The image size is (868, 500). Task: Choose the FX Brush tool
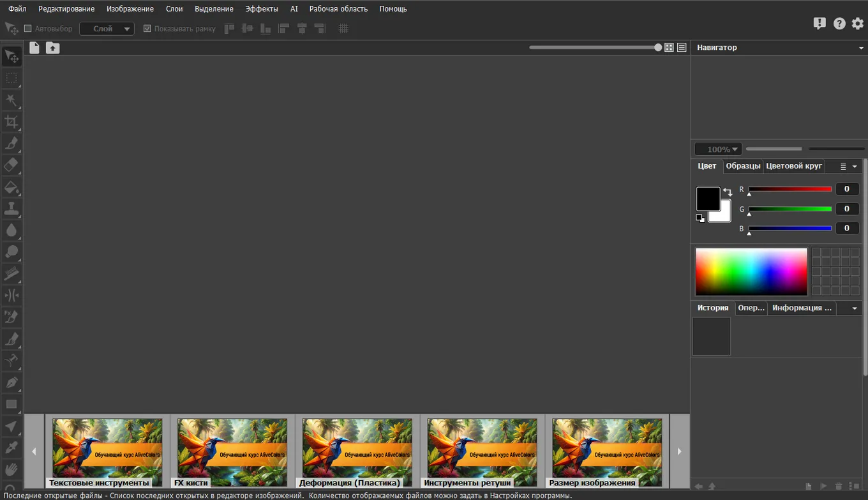click(x=11, y=317)
